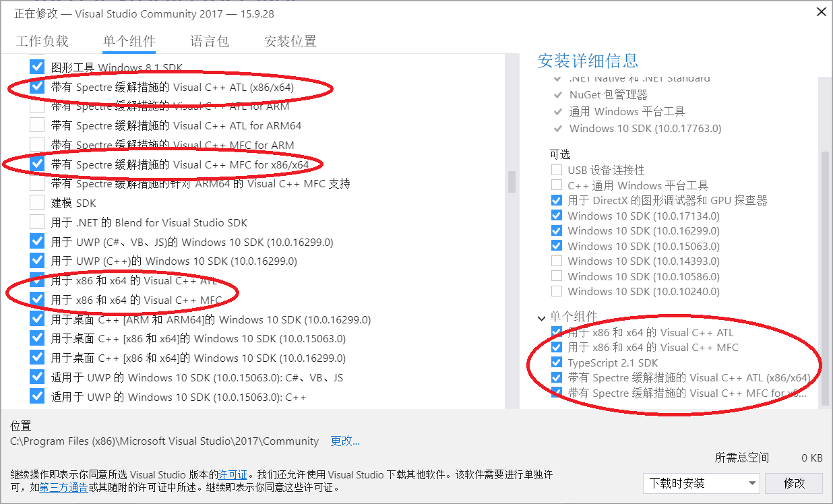Check USB 设备连接性 in details panel
This screenshot has width=833, height=504.
coord(557,170)
